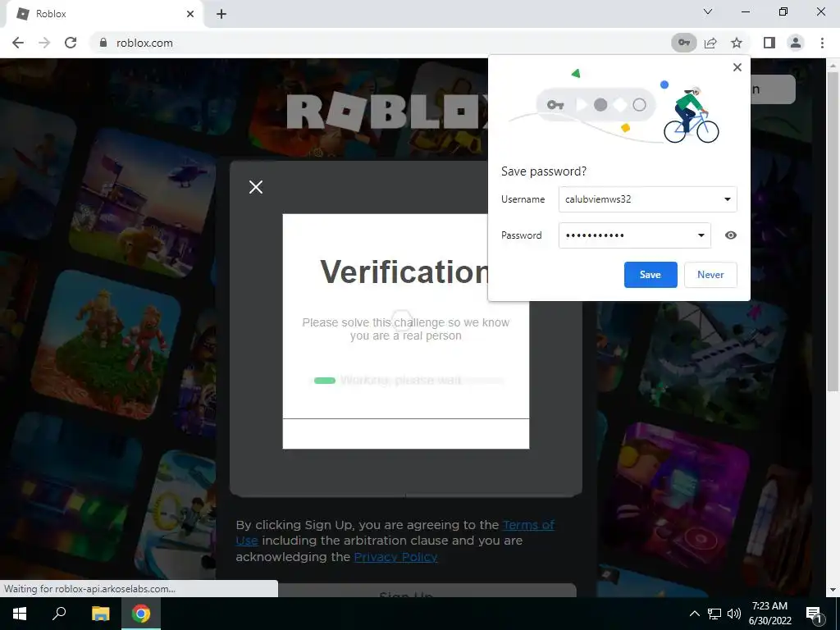Click the browser back arrow
The width and height of the screenshot is (840, 630).
click(x=18, y=43)
